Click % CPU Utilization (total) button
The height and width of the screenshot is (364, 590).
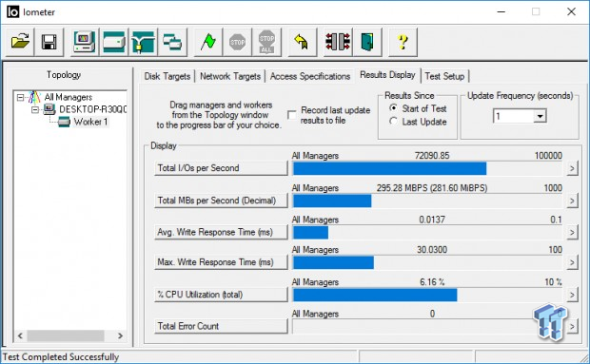coord(221,295)
